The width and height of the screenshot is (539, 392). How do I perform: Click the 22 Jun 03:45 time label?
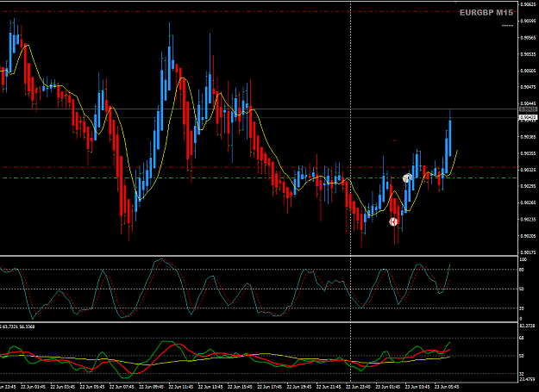[63, 387]
